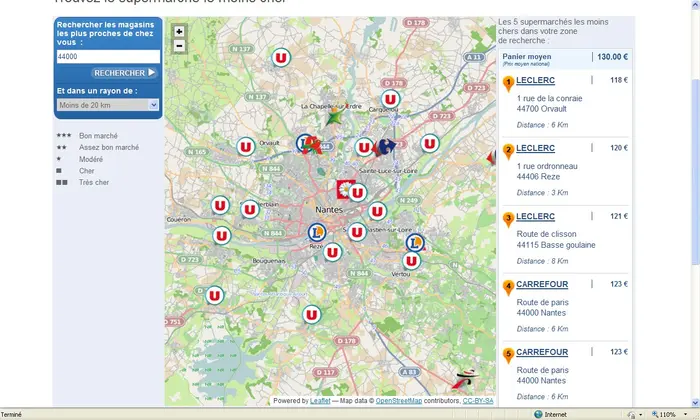The height and width of the screenshot is (420, 700).
Task: Select Super U marker at Saint-Sébastien-sur-Loire
Action: 357,232
